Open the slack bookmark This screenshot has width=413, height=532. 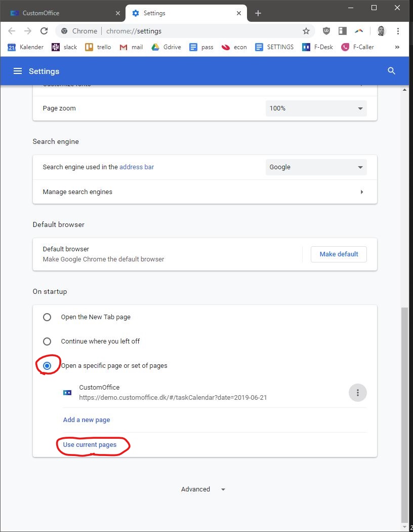pyautogui.click(x=64, y=47)
